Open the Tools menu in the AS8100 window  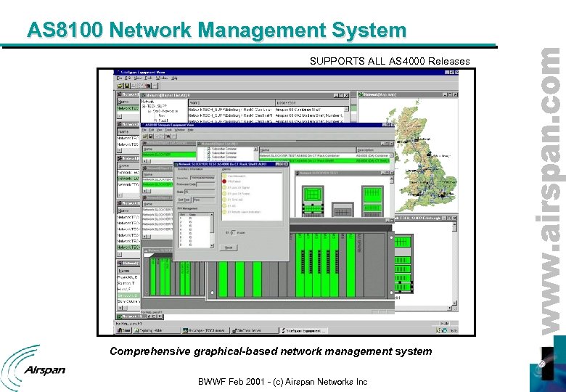tap(168, 130)
